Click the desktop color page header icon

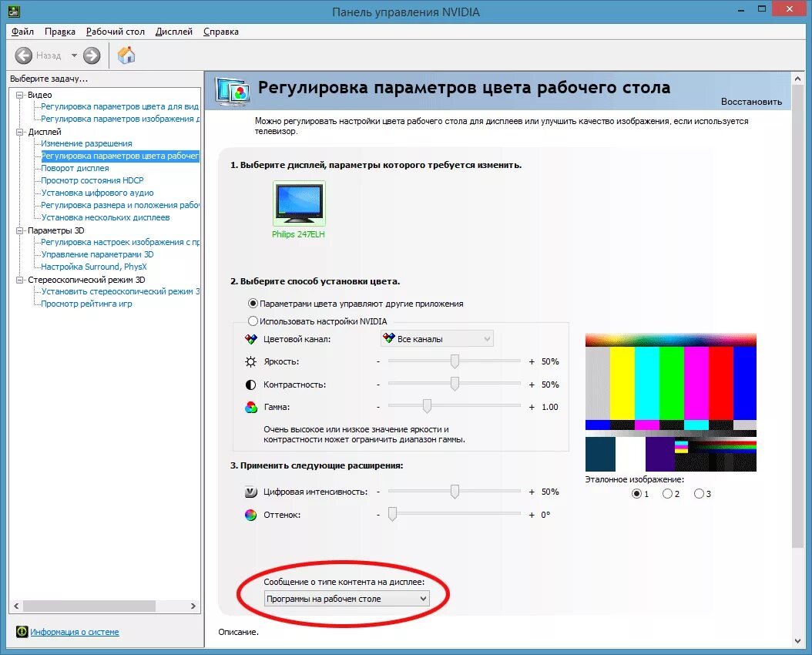[233, 92]
